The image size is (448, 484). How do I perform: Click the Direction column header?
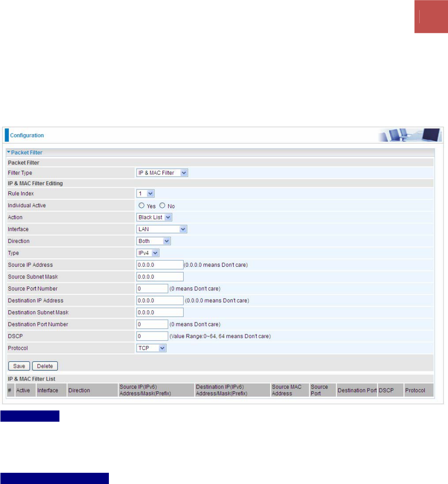(x=93, y=390)
